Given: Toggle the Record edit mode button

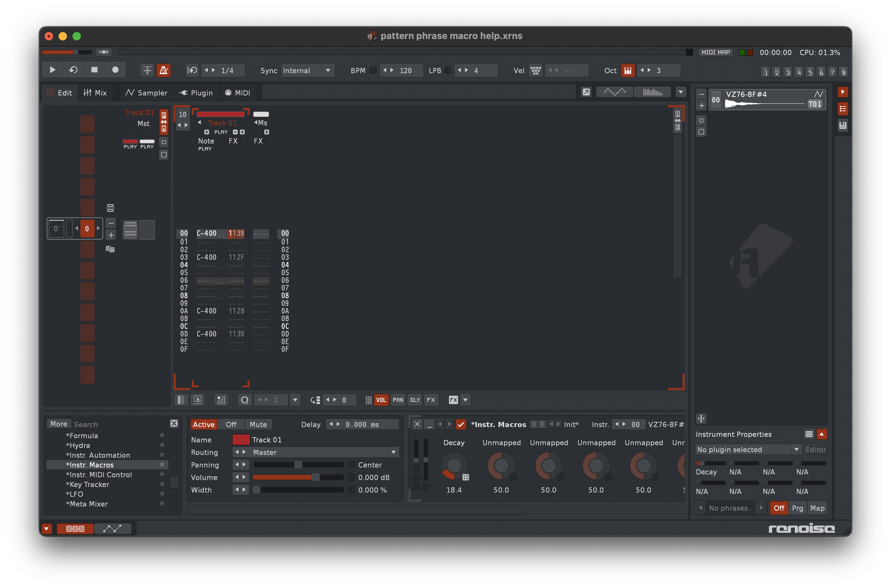Looking at the screenshot, I should [115, 70].
